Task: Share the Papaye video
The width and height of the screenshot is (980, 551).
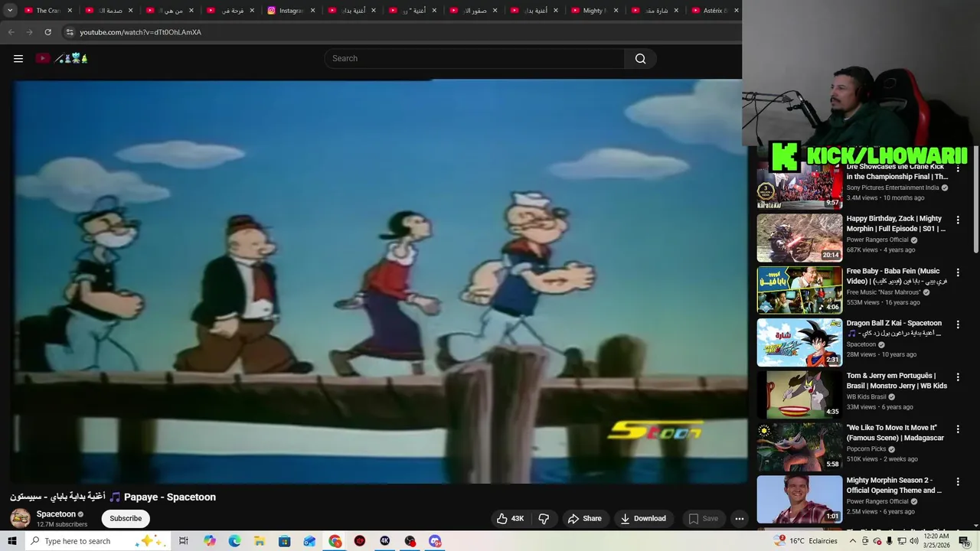Action: (x=584, y=518)
